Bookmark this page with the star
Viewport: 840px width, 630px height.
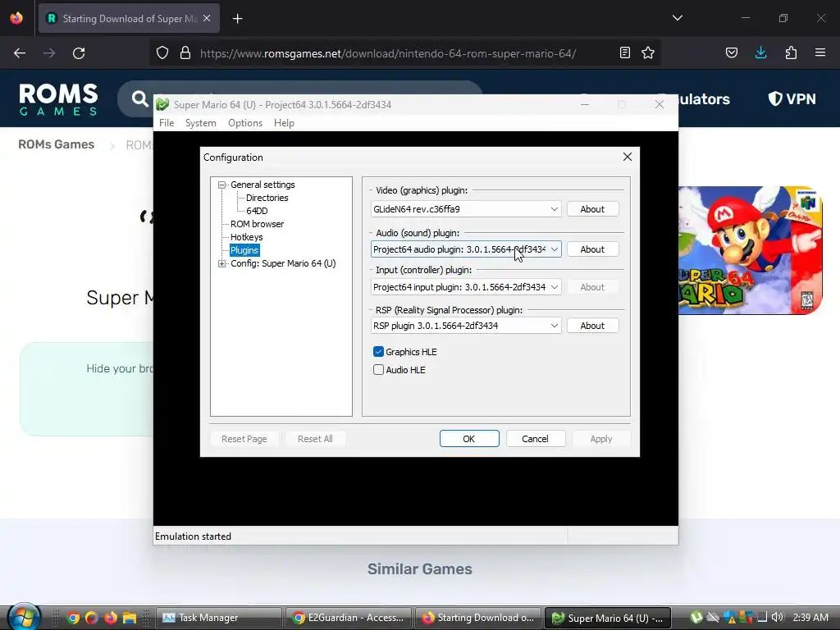tap(648, 52)
